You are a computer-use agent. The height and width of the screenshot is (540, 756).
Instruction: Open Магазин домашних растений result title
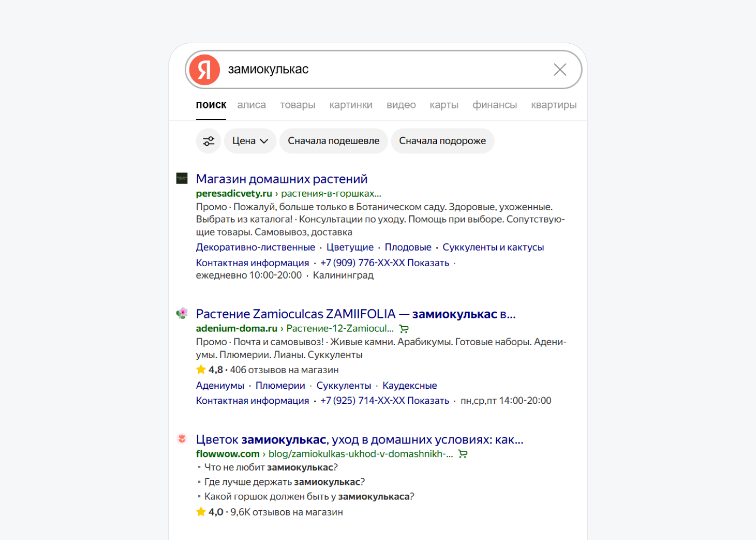282,179
